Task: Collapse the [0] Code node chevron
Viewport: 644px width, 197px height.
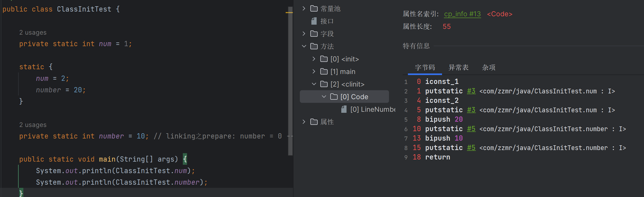Action: pos(324,97)
